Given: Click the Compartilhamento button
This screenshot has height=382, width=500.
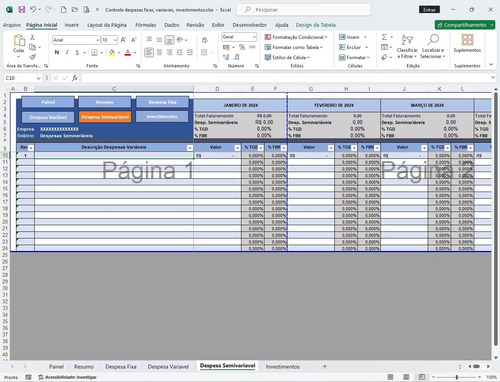Looking at the screenshot, I should pos(465,25).
